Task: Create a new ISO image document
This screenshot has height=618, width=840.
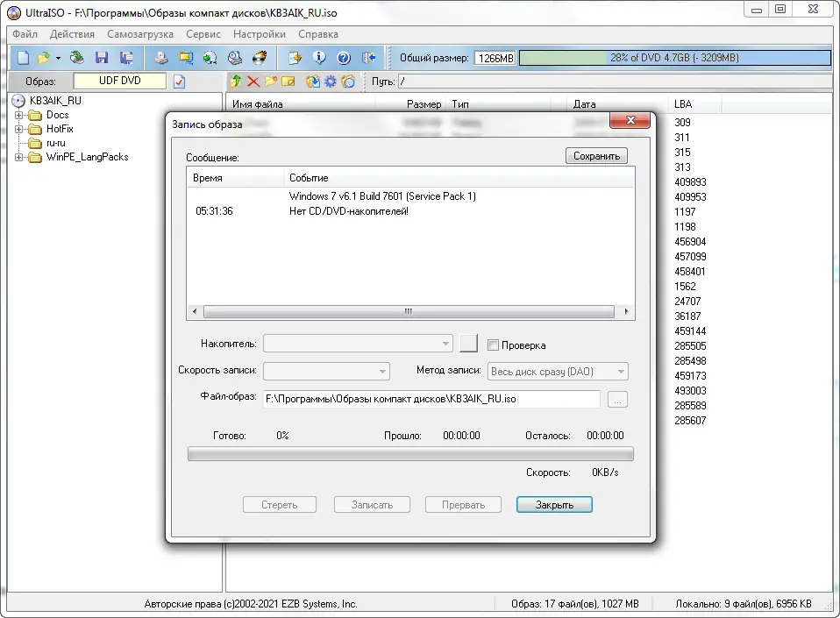Action: 24,58
